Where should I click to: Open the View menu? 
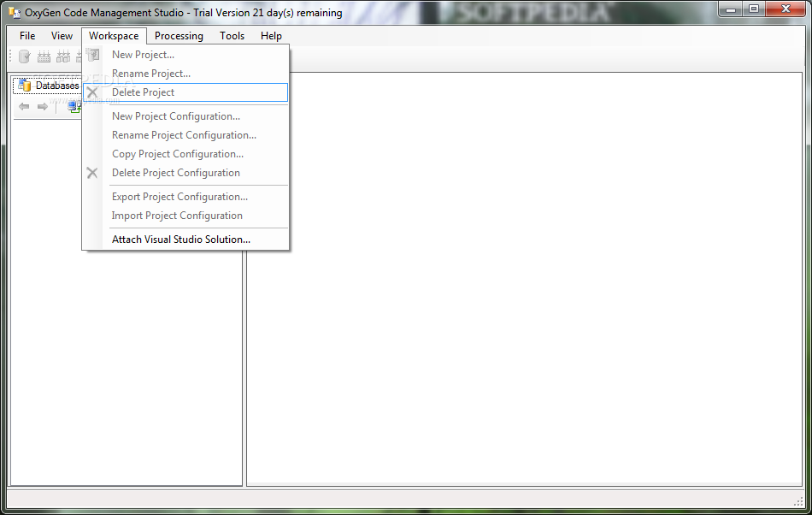pos(62,36)
